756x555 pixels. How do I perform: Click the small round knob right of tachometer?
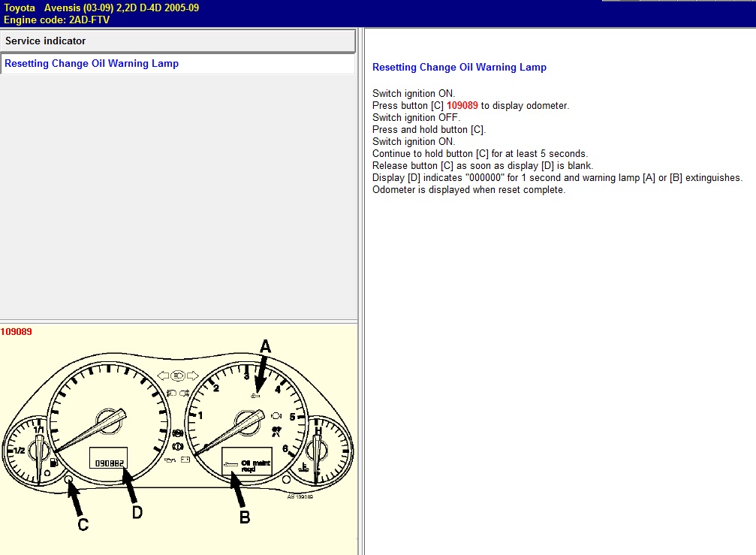(286, 479)
